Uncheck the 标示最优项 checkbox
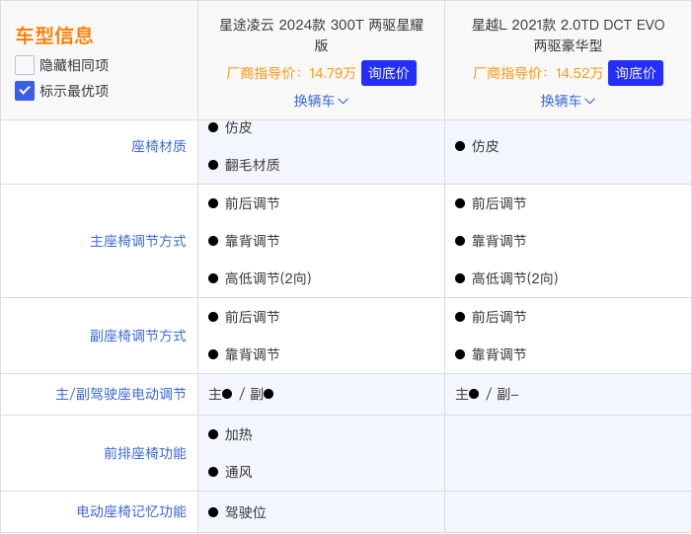 [x=25, y=91]
